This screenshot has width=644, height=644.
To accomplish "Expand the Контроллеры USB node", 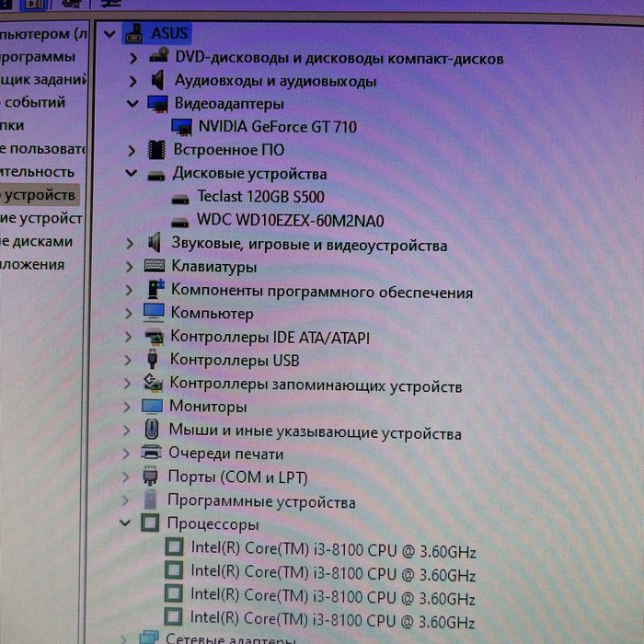I will 127,361.
